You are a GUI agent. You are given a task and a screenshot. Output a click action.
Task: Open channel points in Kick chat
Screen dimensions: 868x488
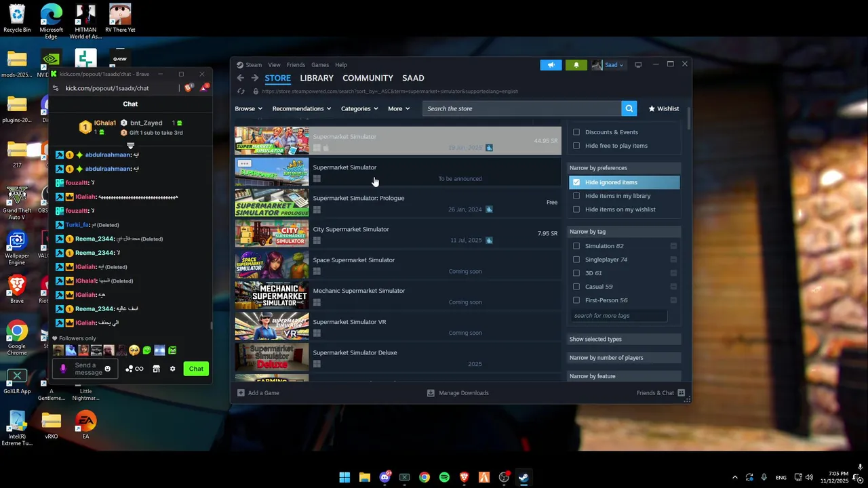coord(134,369)
